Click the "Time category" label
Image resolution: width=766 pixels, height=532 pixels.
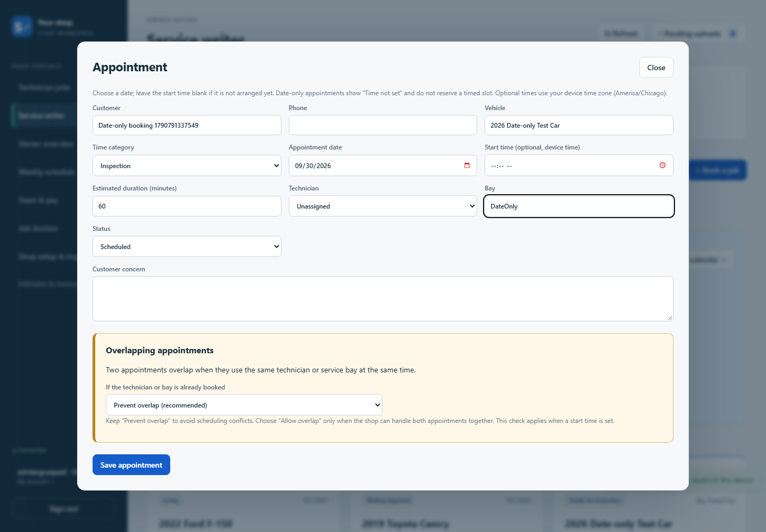pos(113,147)
